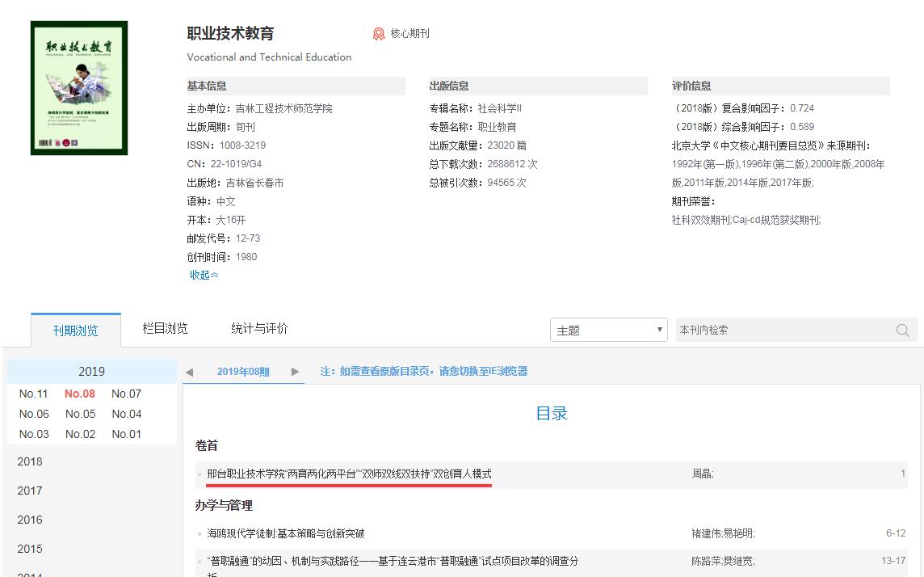The image size is (924, 577).
Task: Collapse journal details via 收起 link
Action: (204, 275)
